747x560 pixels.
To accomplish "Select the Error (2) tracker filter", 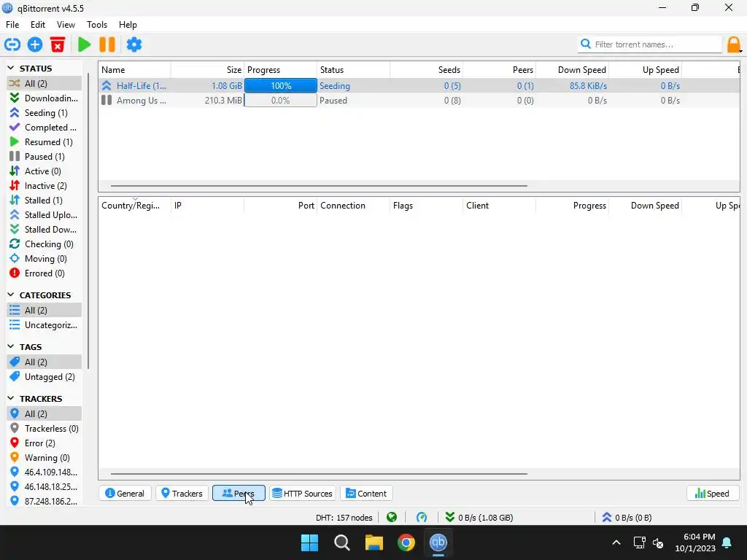I will pos(44,443).
